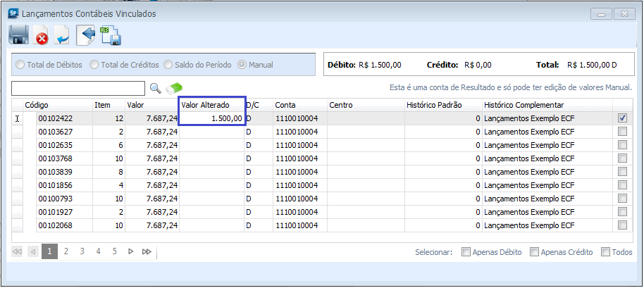Click the blue return arrow document icon

pos(62,36)
